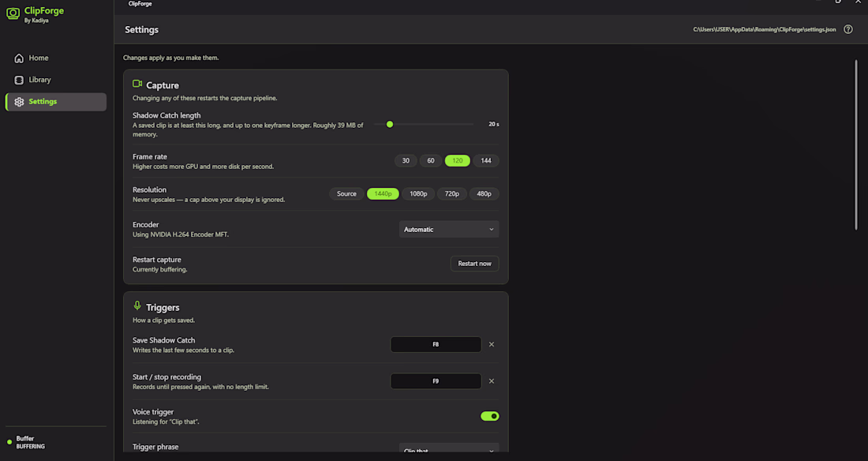Switch resolution to 1080p
The image size is (868, 461).
(x=418, y=194)
